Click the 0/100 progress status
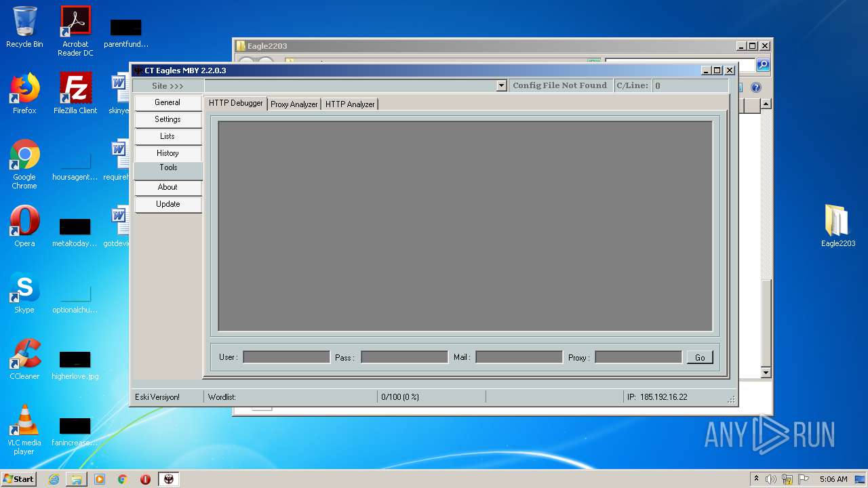The width and height of the screenshot is (868, 488). click(401, 397)
